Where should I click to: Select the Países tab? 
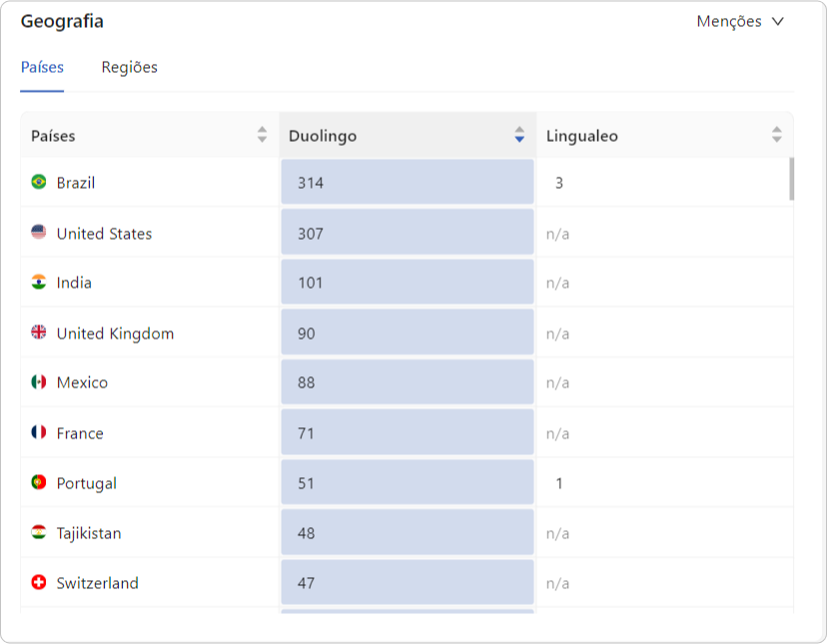(x=42, y=68)
